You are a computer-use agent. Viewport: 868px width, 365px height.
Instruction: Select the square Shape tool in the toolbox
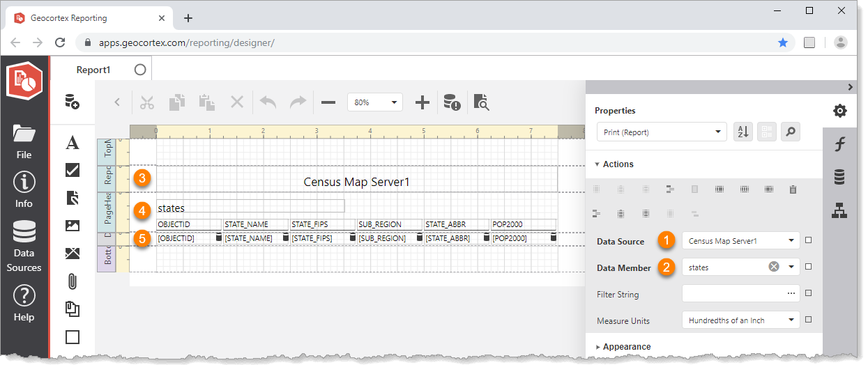(x=72, y=337)
